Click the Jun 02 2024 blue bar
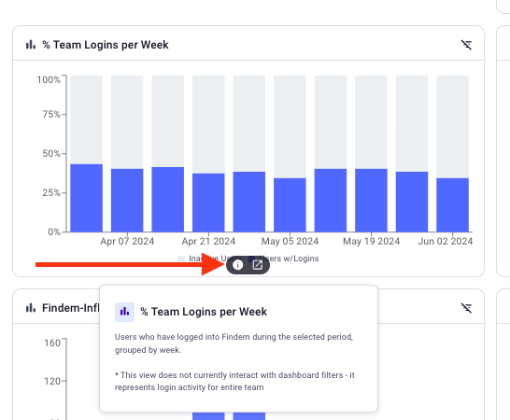510x420 pixels. tap(452, 204)
